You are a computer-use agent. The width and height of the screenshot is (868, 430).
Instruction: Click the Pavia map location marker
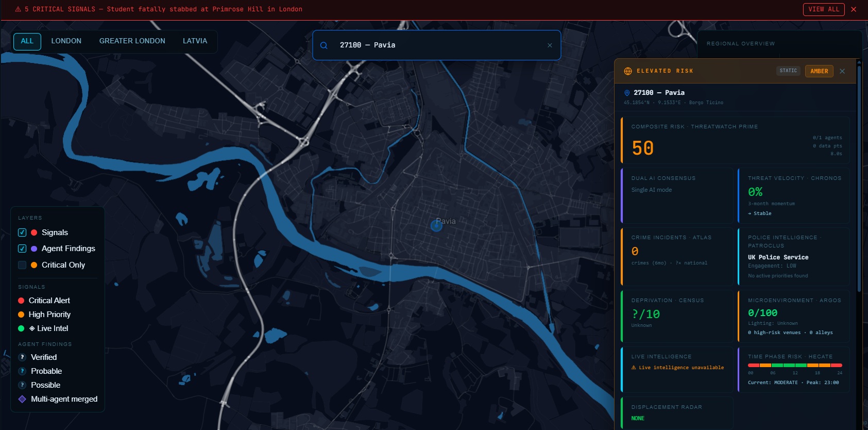pos(436,226)
